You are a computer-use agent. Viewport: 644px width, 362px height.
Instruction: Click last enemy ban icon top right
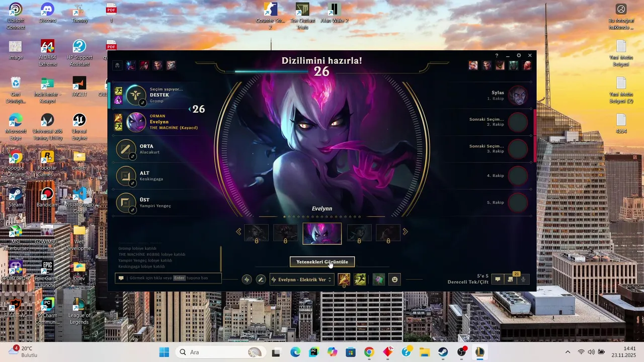(x=527, y=65)
